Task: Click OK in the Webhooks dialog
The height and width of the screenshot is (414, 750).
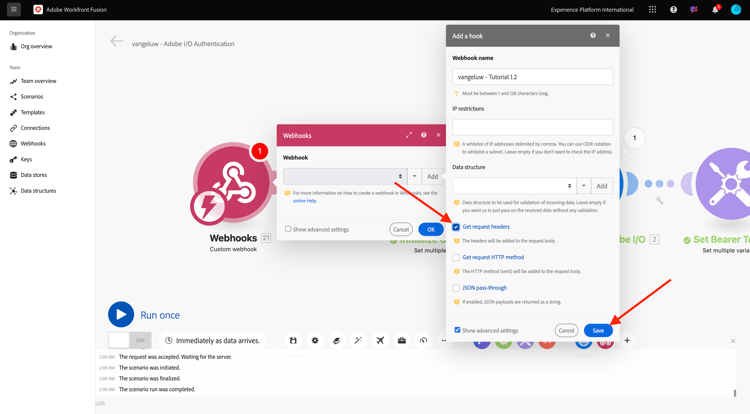Action: click(430, 229)
